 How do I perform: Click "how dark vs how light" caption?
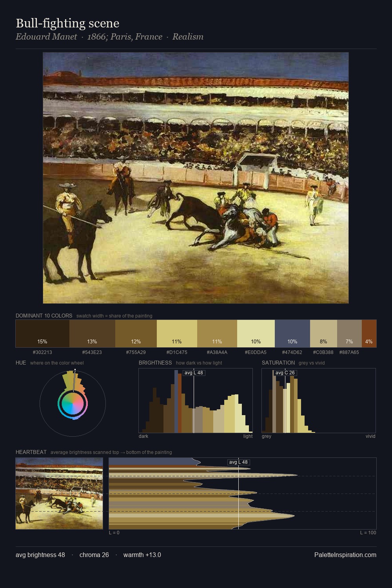199,363
